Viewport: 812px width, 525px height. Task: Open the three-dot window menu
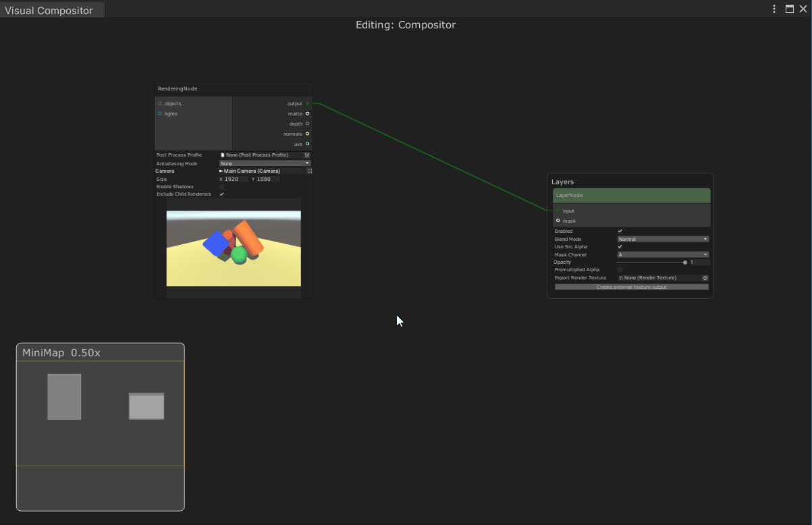point(774,9)
